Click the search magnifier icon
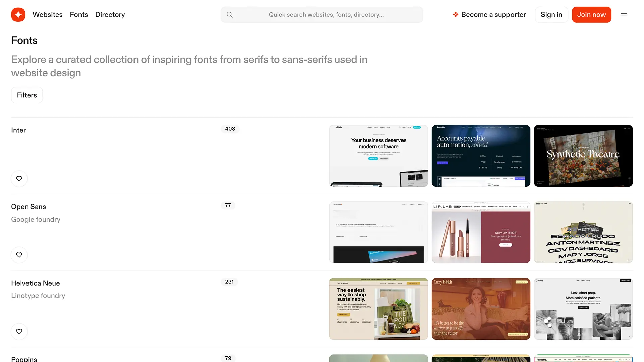The width and height of the screenshot is (644, 362). [230, 15]
